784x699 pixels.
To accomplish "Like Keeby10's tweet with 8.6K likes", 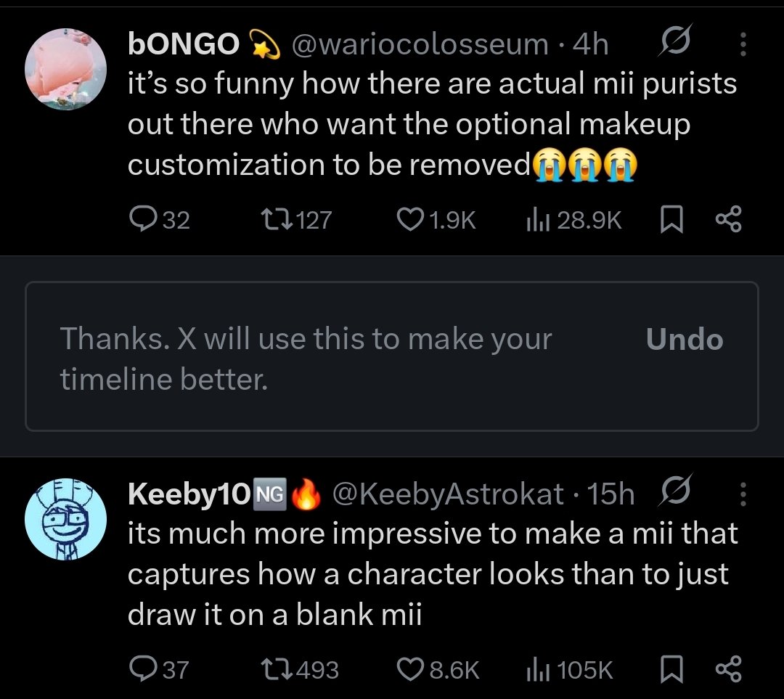I will (x=411, y=668).
